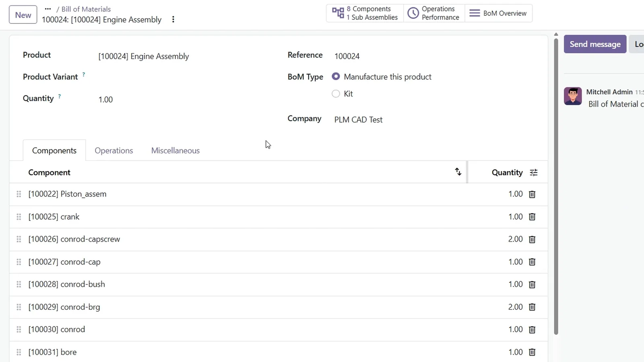Delete the conrod-cap component row
The height and width of the screenshot is (362, 644).
pos(532,262)
